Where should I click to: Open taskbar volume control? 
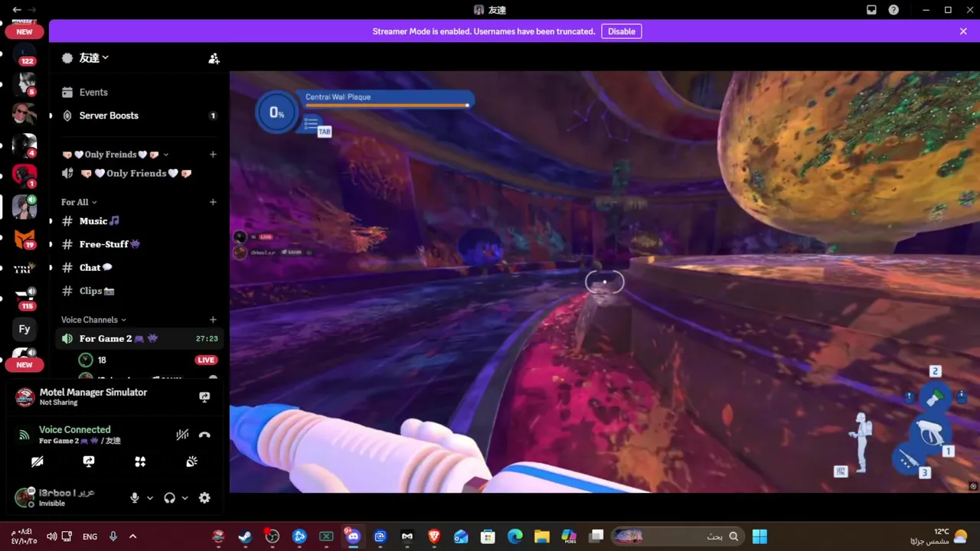coord(52,536)
